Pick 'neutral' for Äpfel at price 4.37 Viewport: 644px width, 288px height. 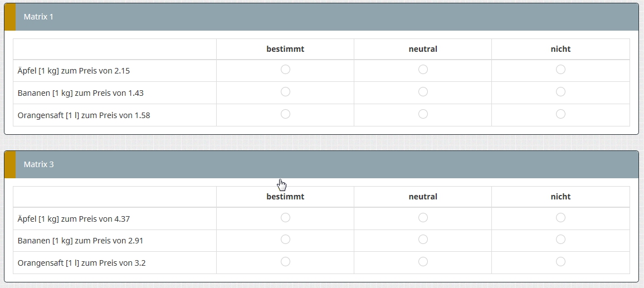point(423,218)
